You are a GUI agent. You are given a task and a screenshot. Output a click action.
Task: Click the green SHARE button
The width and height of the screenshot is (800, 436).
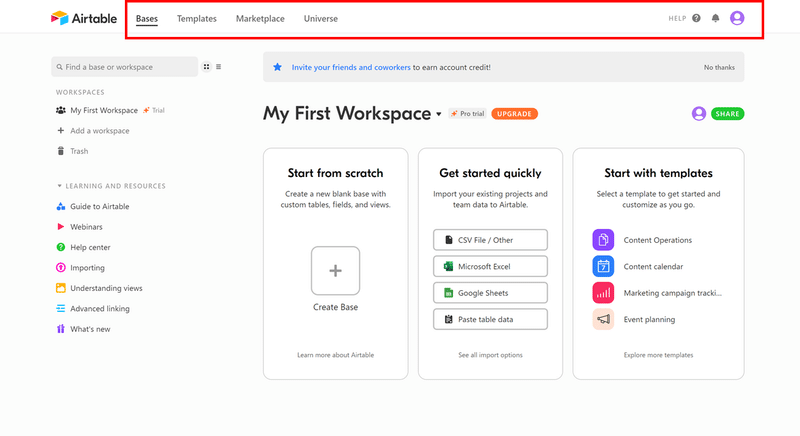(x=727, y=114)
